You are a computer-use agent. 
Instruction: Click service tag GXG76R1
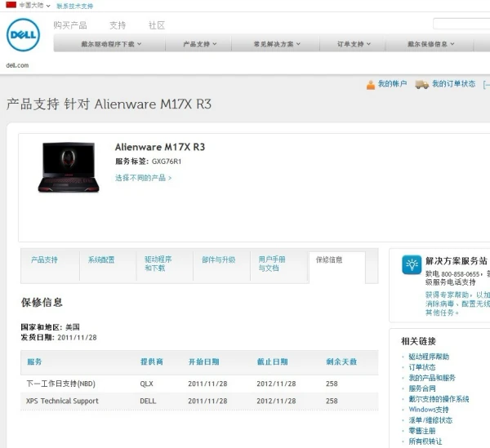[x=167, y=162]
